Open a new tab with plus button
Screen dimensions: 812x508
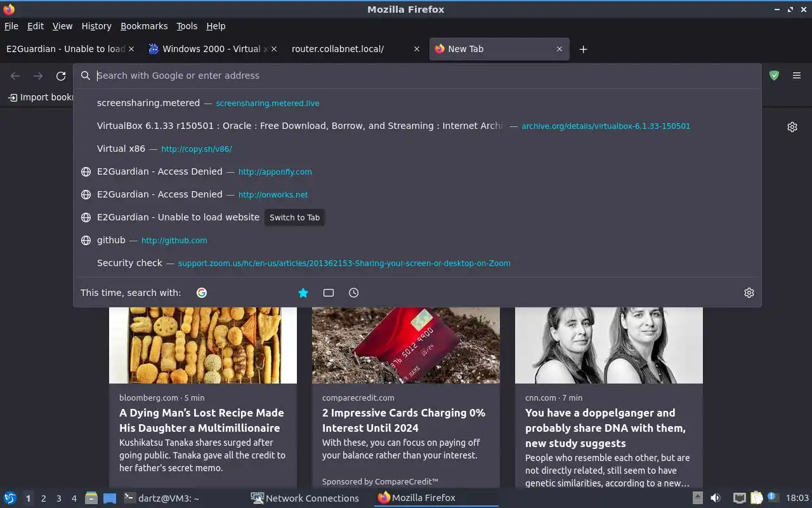point(583,49)
